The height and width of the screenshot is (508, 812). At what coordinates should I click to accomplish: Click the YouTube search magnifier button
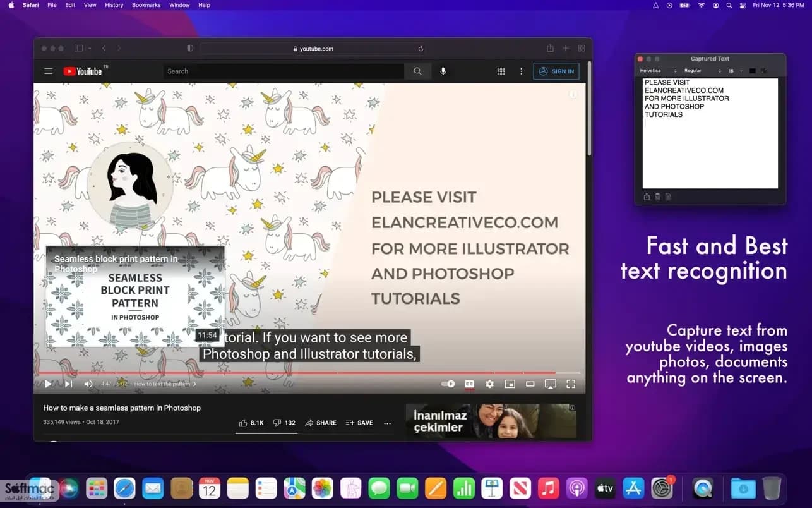(x=417, y=71)
